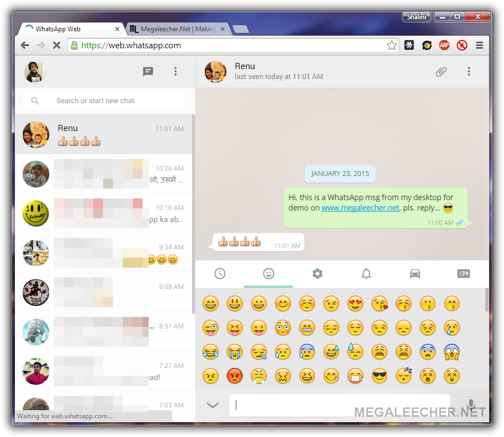
Task: Insert the flushed face emoji
Action: pyautogui.click(x=283, y=328)
